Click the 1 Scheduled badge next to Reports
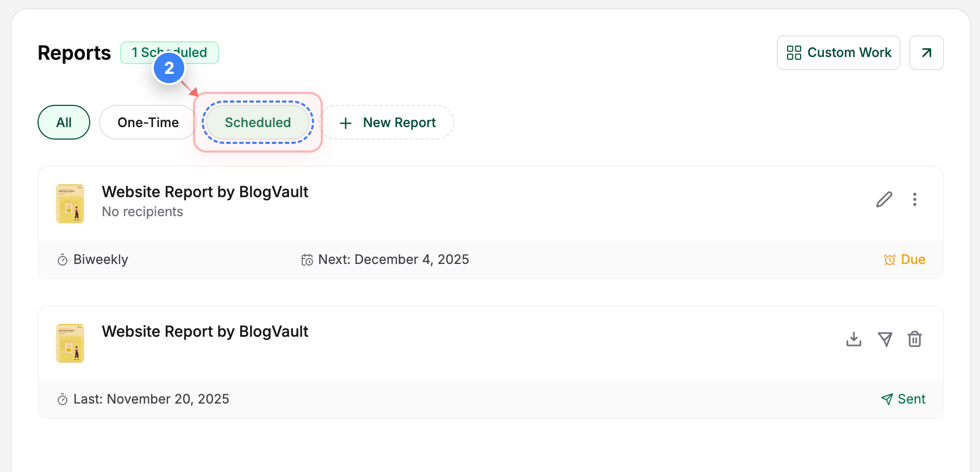Screen dimensions: 980x472 point(169,52)
